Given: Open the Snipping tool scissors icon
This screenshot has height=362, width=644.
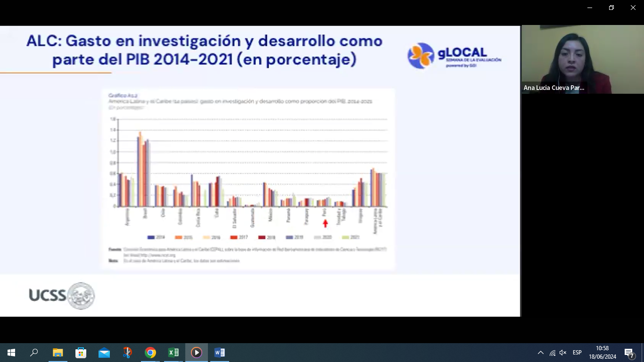Looking at the screenshot, I should [127, 353].
